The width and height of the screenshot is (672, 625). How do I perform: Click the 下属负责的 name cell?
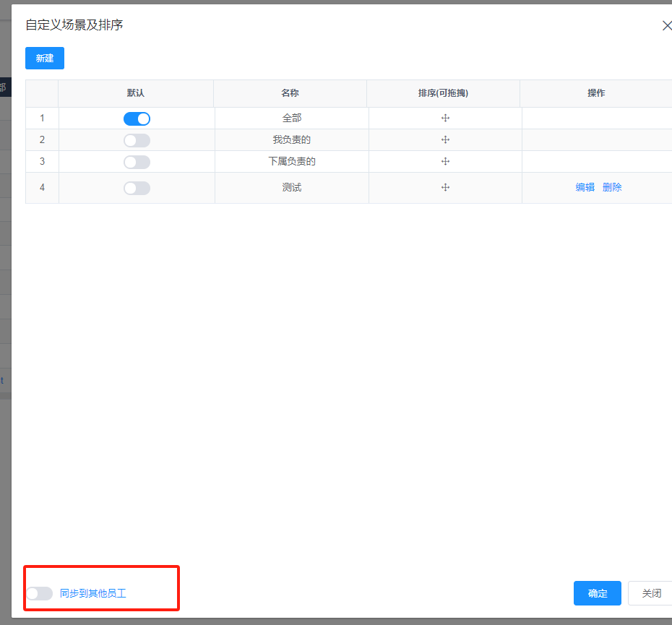(x=291, y=162)
